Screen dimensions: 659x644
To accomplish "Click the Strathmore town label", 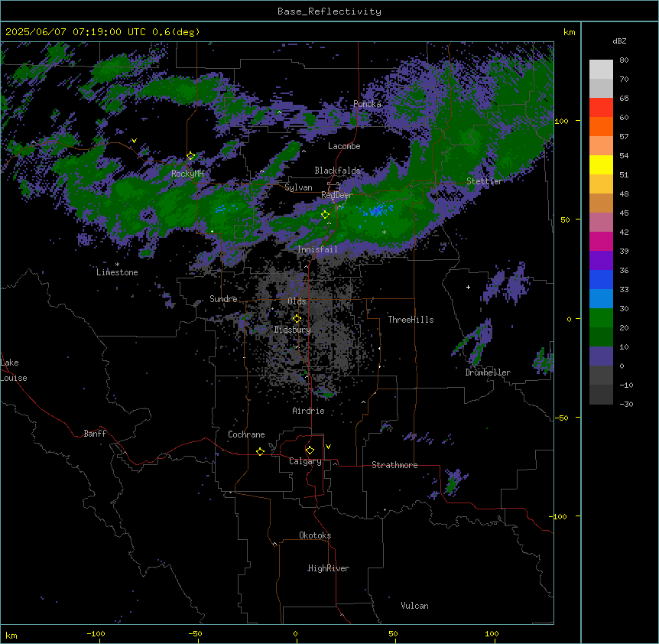I will (394, 465).
